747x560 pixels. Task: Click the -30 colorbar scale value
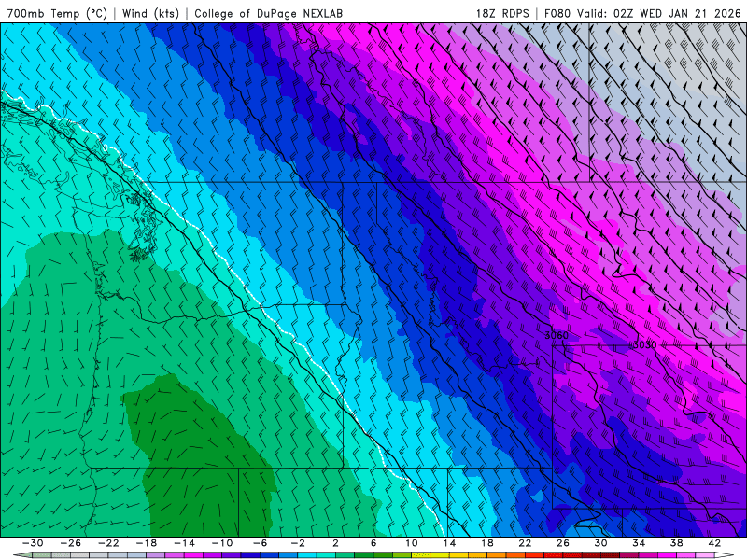coord(33,543)
